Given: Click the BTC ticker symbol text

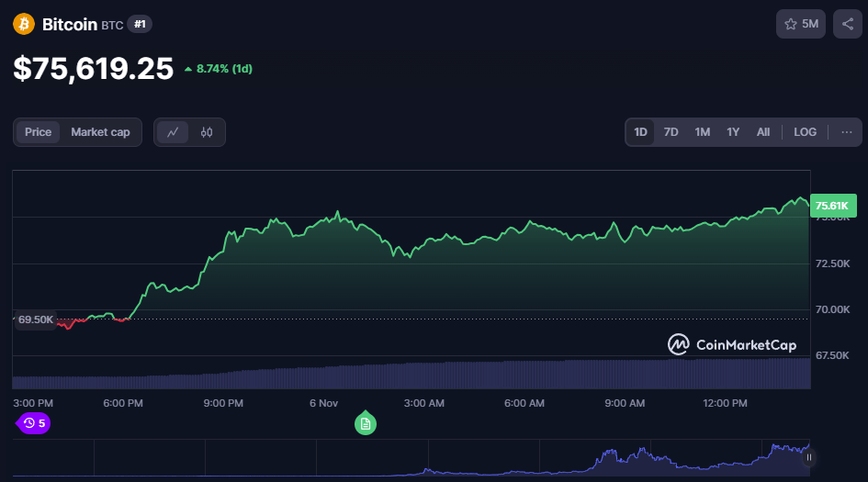Looking at the screenshot, I should coord(112,26).
